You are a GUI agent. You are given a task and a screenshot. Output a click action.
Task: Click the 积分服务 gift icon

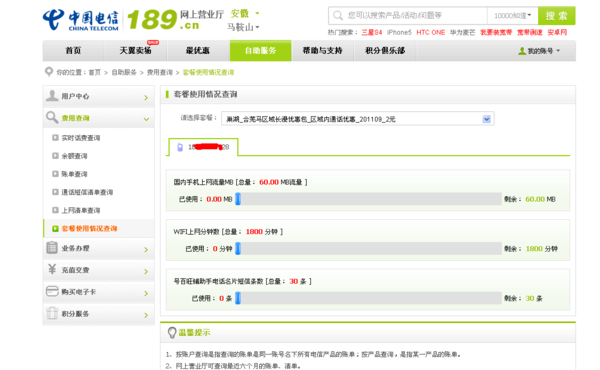click(x=52, y=313)
